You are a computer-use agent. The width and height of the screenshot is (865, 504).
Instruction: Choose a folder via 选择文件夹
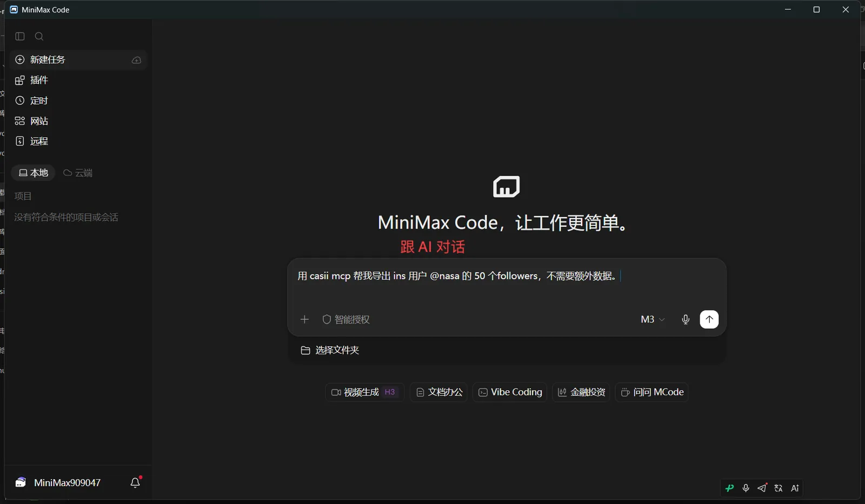(330, 350)
